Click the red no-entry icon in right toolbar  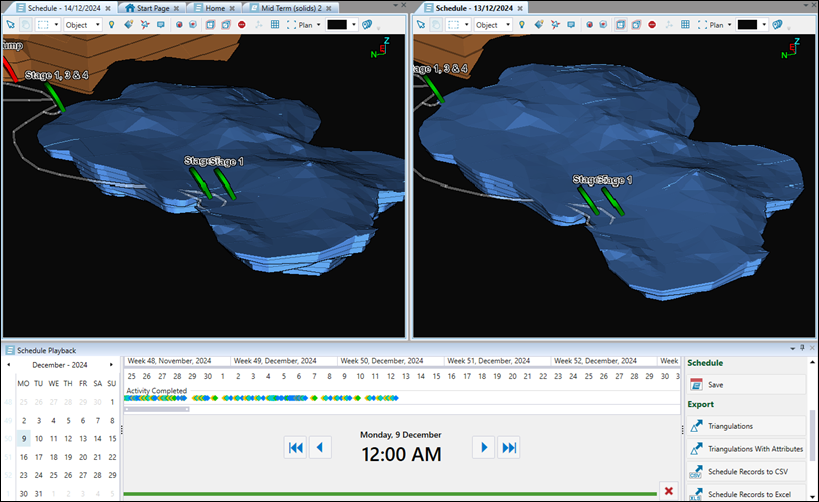(x=652, y=24)
